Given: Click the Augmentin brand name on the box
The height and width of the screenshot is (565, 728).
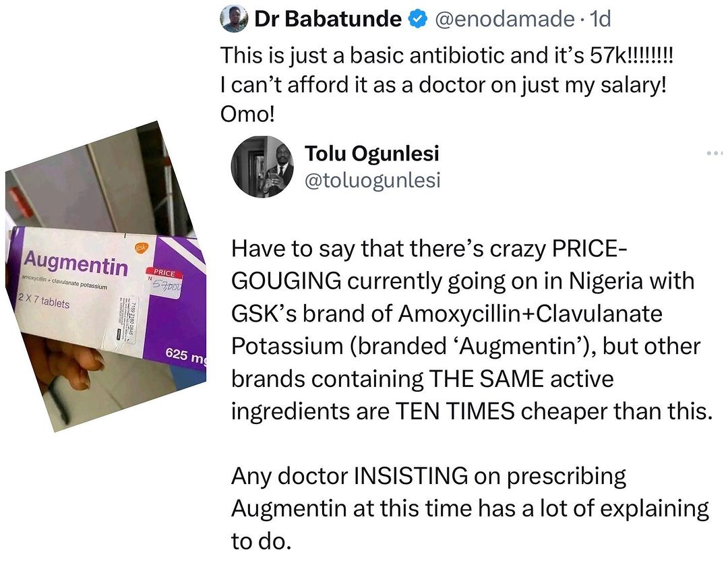Looking at the screenshot, I should 74,263.
